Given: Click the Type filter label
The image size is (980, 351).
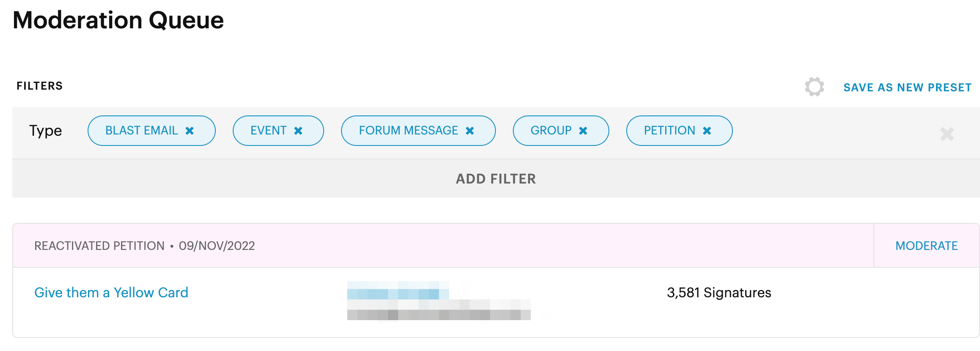Looking at the screenshot, I should (x=46, y=131).
